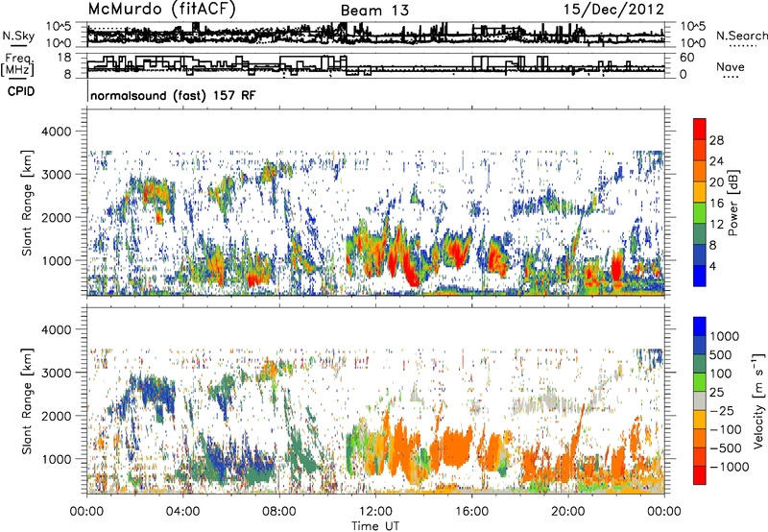Click the '4000' tick on the power panel
The height and width of the screenshot is (532, 768).
[57, 132]
